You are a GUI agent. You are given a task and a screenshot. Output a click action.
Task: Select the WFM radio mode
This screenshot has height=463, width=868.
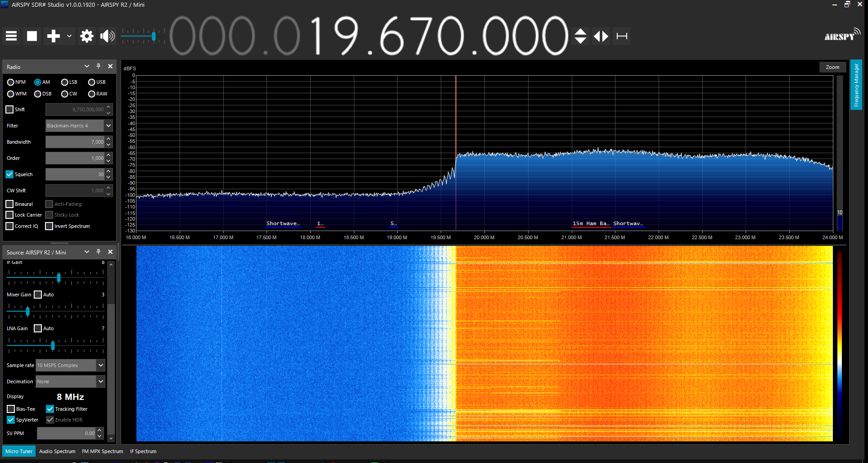coord(11,94)
